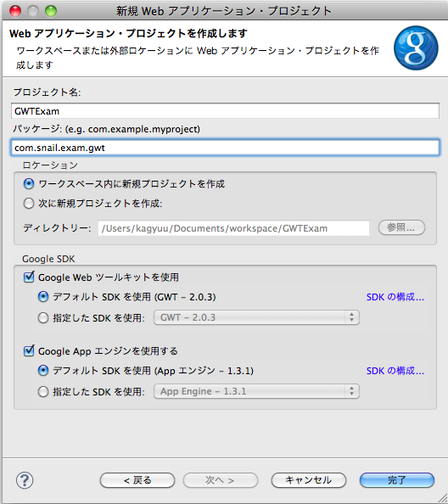Image resolution: width=448 pixels, height=504 pixels.
Task: Click the green zoom window button
Action: tap(51, 11)
